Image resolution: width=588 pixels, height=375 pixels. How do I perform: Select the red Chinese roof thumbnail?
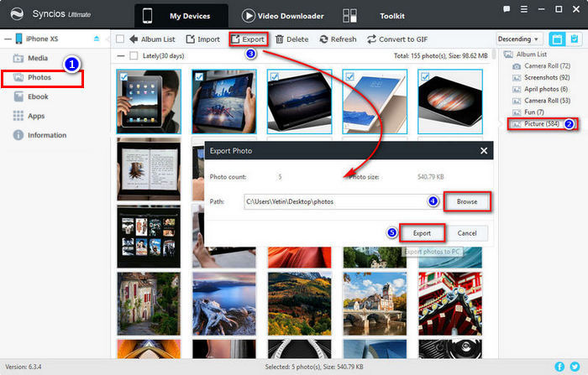coord(450,304)
